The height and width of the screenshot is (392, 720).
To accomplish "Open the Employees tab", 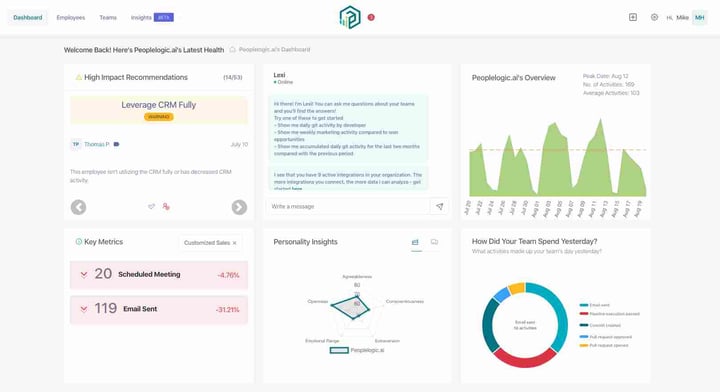I will [71, 17].
